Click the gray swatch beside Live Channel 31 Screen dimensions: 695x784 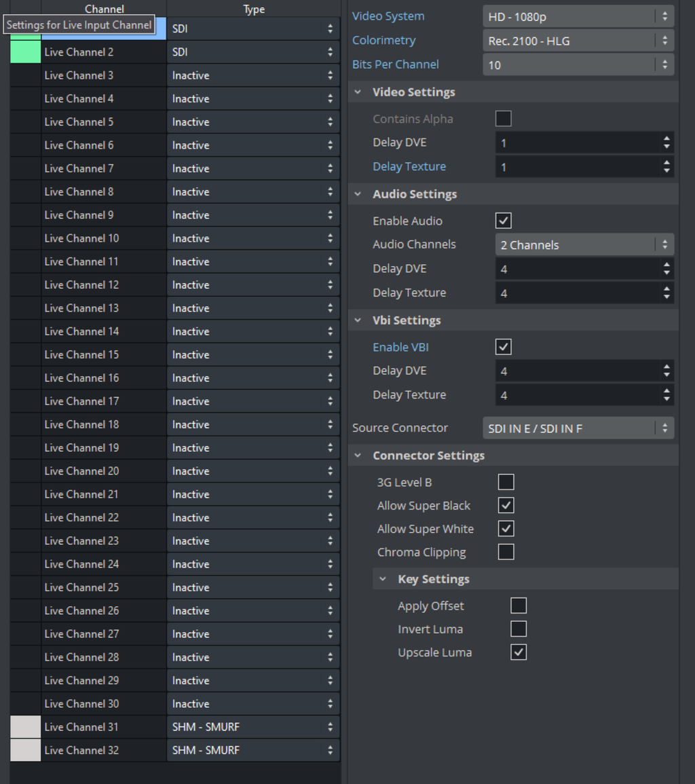[25, 727]
